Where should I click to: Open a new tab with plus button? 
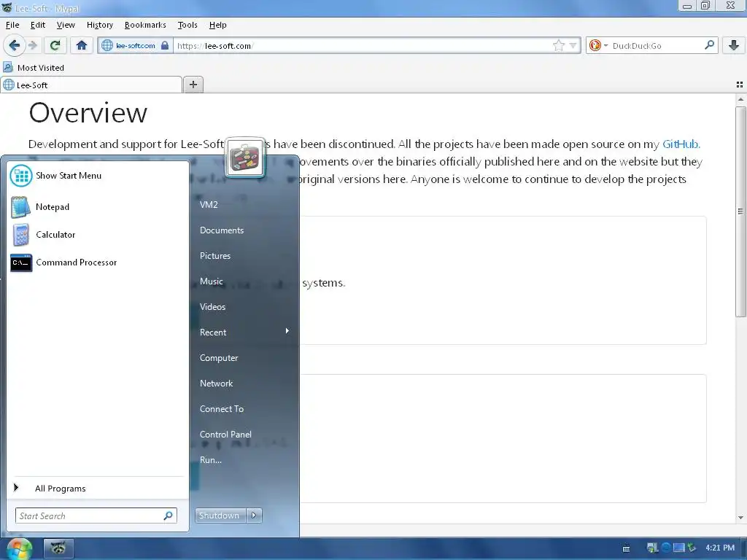193,85
